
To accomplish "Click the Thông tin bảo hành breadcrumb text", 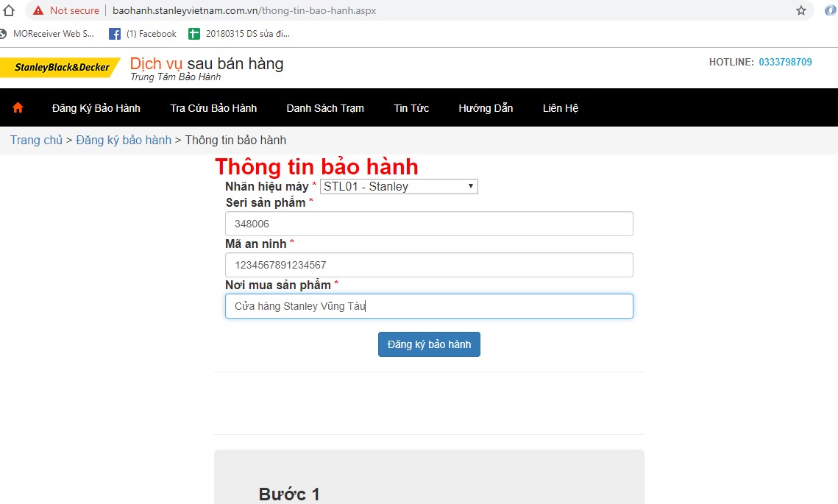I will (235, 140).
